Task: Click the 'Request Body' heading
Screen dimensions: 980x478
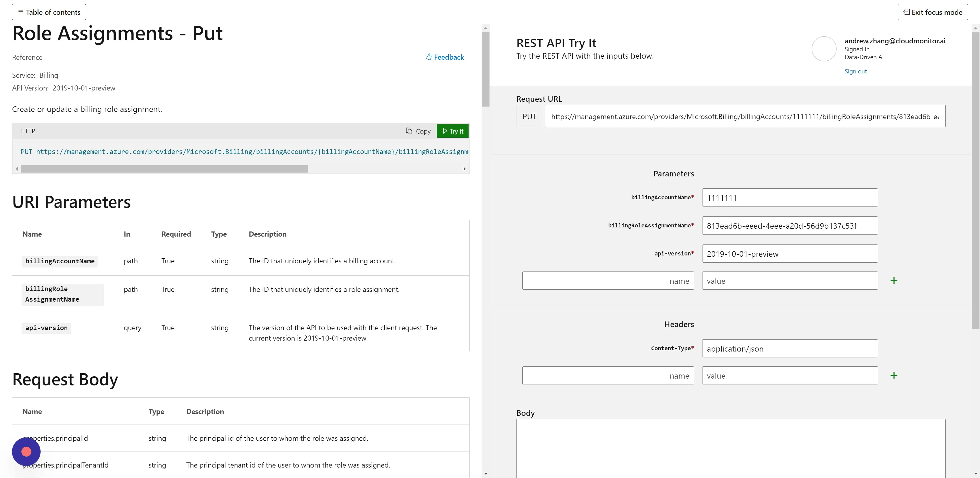Action: point(65,380)
